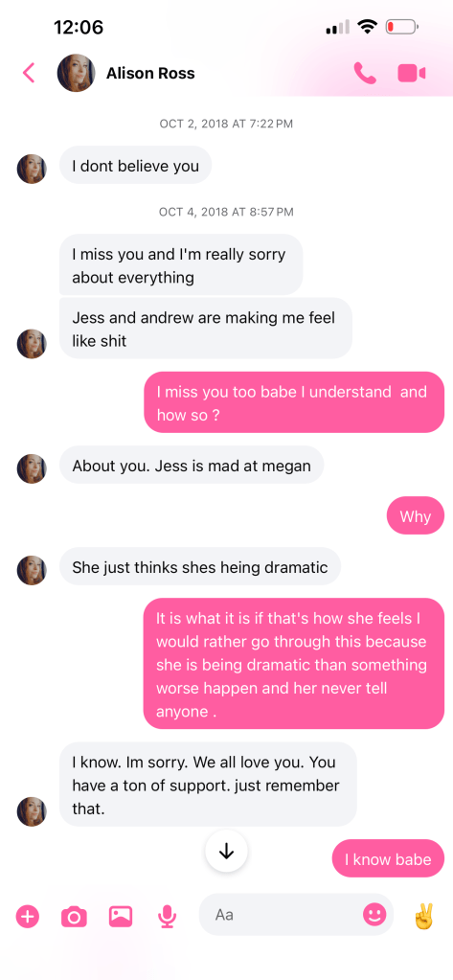Tap the "Jess and andrew" message bubble

coord(206,329)
